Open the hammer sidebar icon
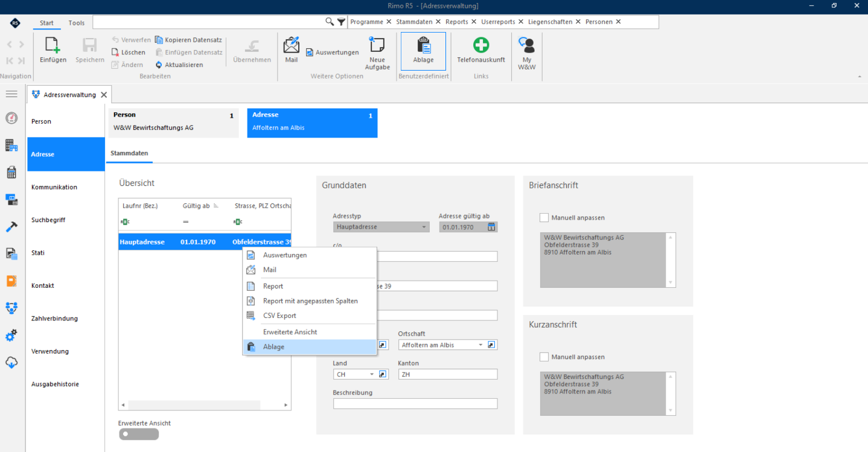868x452 pixels. pyautogui.click(x=11, y=226)
